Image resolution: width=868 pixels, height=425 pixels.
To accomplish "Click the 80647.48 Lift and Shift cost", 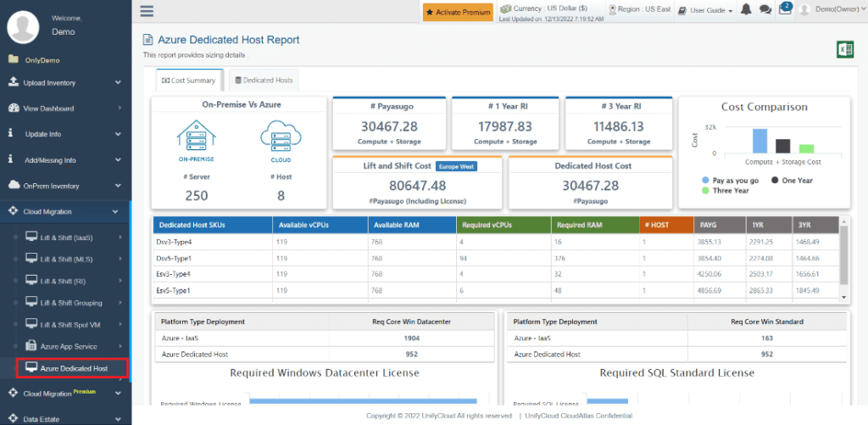I will tap(417, 185).
